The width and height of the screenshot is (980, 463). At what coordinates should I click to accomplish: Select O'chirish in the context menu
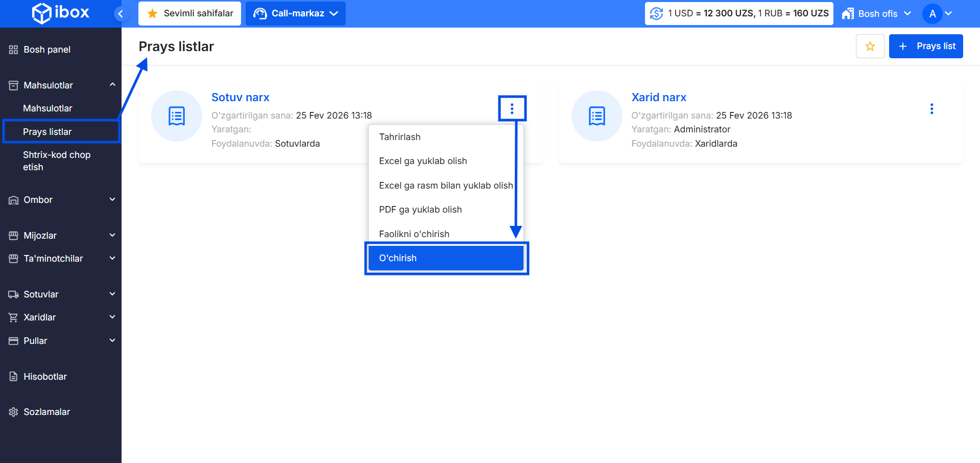(446, 258)
